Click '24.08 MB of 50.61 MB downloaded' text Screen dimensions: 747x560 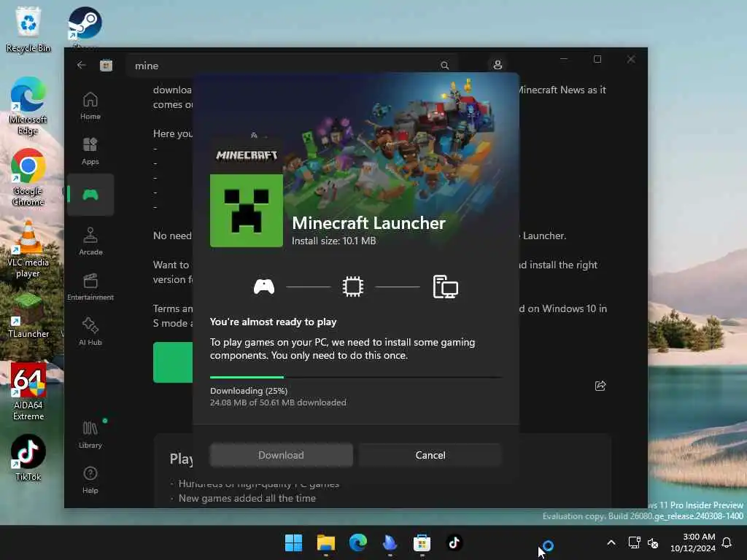[278, 402]
